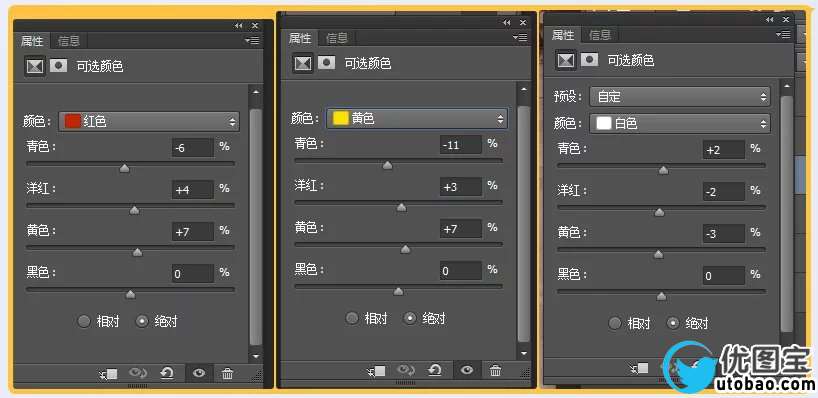Screen dimensions: 818x398
Task: Switch to 属性 tab in red panel
Action: (32, 41)
